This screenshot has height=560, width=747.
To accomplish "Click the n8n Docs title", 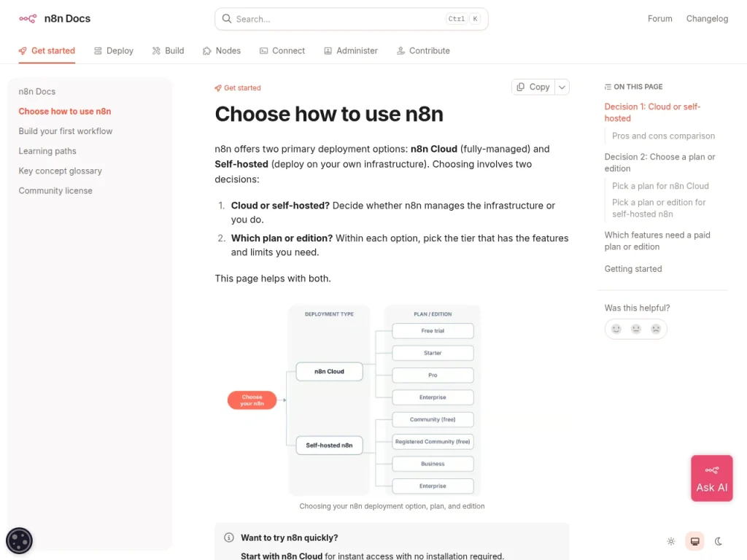I will [x=67, y=18].
